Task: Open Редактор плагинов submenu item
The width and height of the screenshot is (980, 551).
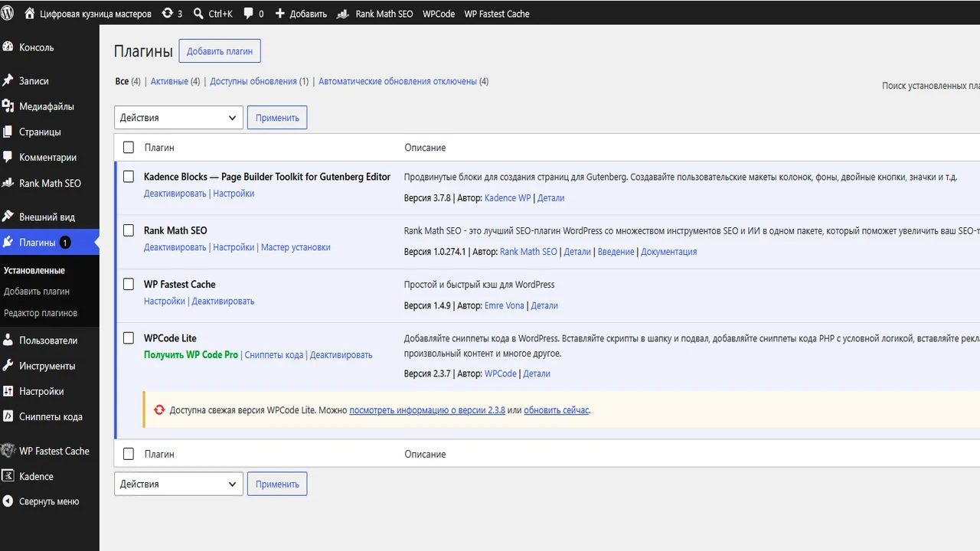Action: tap(41, 313)
